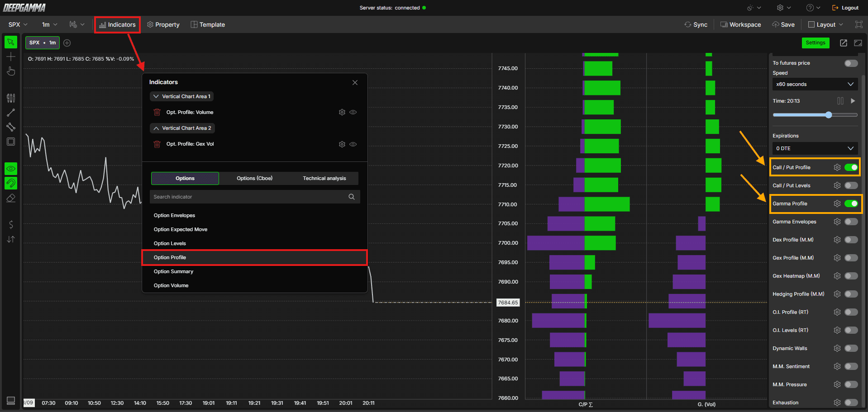Add a new chart tab with plus icon
This screenshot has height=412, width=868.
tap(67, 43)
